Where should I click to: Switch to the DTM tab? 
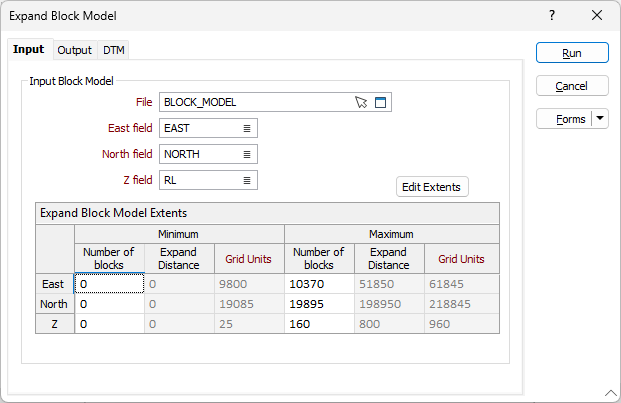tap(114, 50)
